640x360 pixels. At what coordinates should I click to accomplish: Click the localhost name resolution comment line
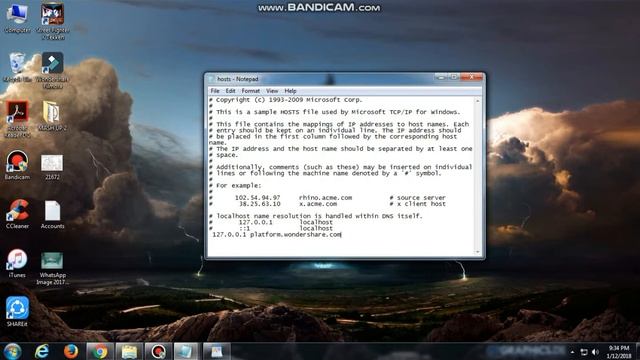tap(316, 216)
